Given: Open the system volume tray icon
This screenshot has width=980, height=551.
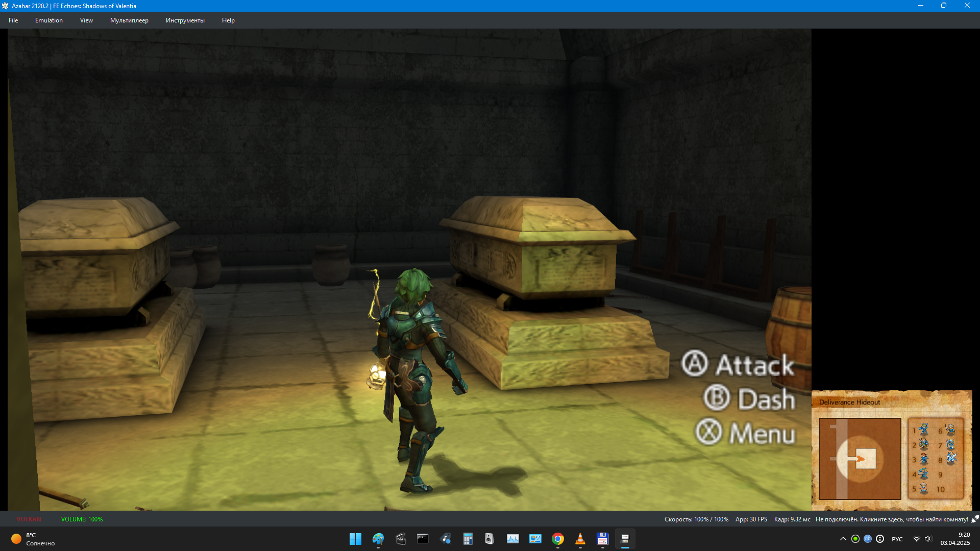Looking at the screenshot, I should tap(928, 539).
